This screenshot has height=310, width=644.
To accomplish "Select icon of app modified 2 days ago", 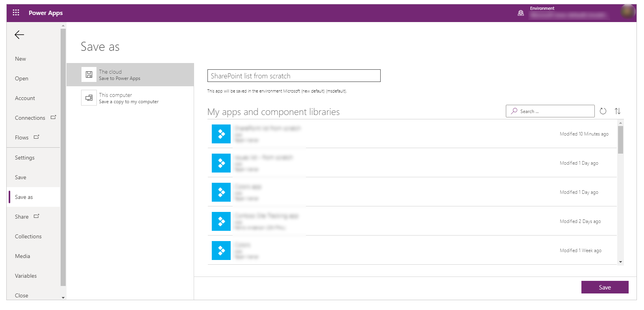I will click(221, 221).
